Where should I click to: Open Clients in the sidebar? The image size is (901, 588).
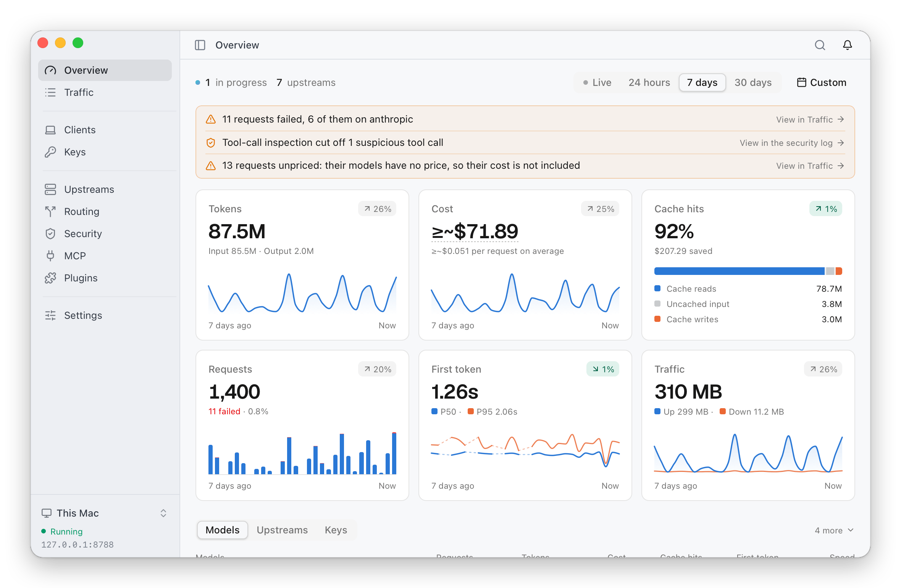(105, 130)
